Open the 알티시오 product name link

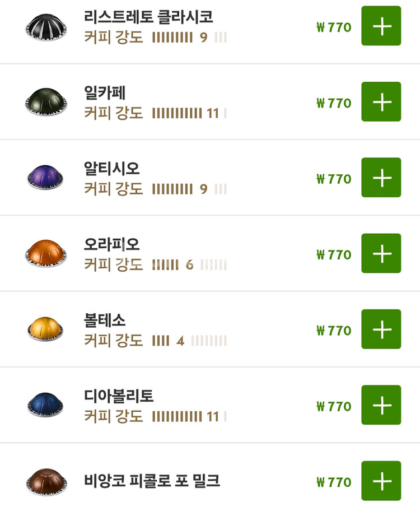111,168
